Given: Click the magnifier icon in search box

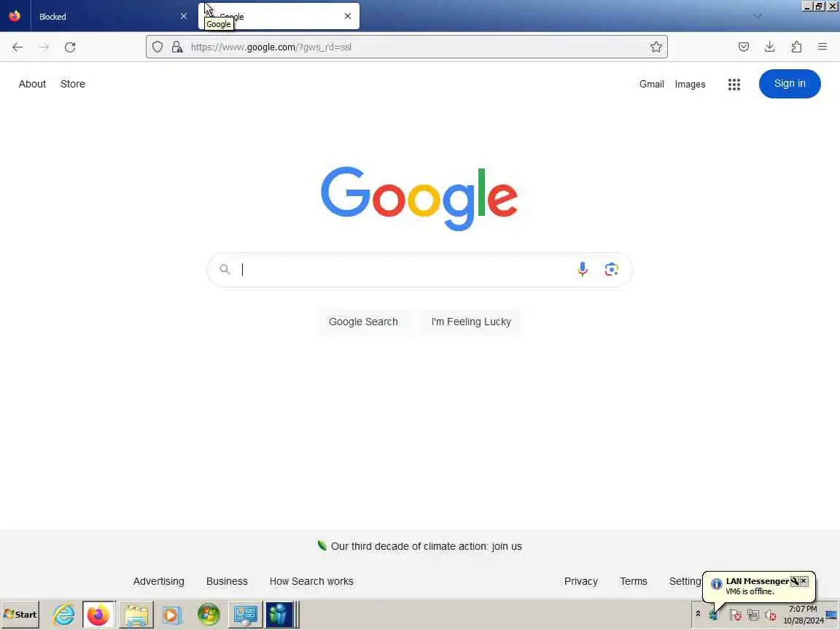Looking at the screenshot, I should tap(225, 270).
